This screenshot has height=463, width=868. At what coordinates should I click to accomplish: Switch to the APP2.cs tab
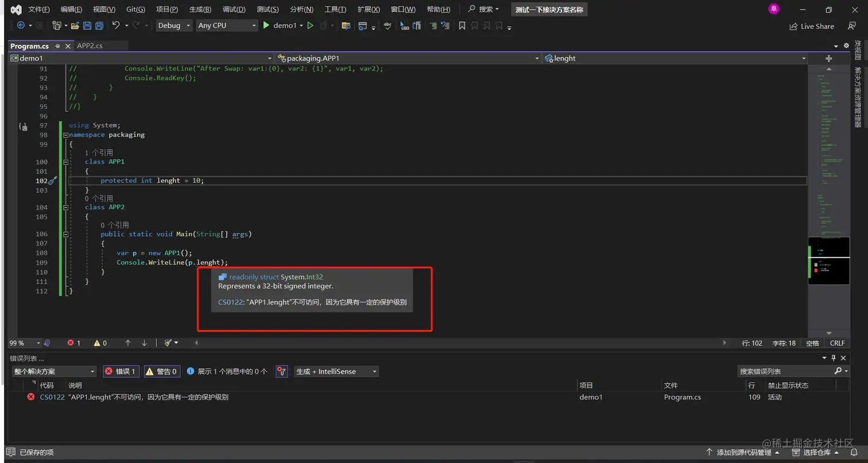click(90, 46)
